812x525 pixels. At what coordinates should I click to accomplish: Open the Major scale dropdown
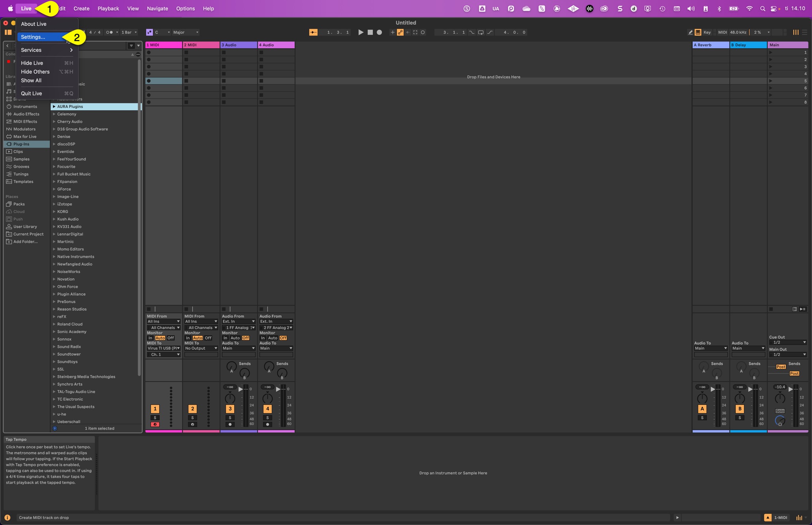click(186, 32)
